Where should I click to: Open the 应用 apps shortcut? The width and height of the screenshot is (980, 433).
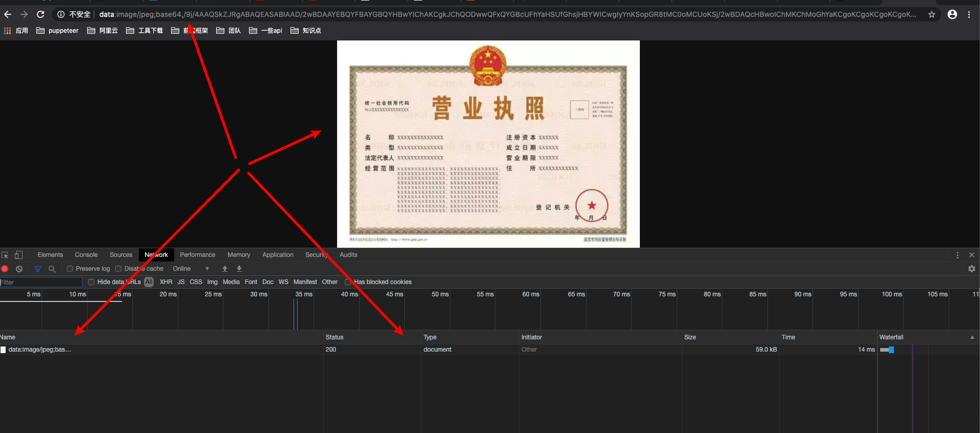[x=16, y=31]
